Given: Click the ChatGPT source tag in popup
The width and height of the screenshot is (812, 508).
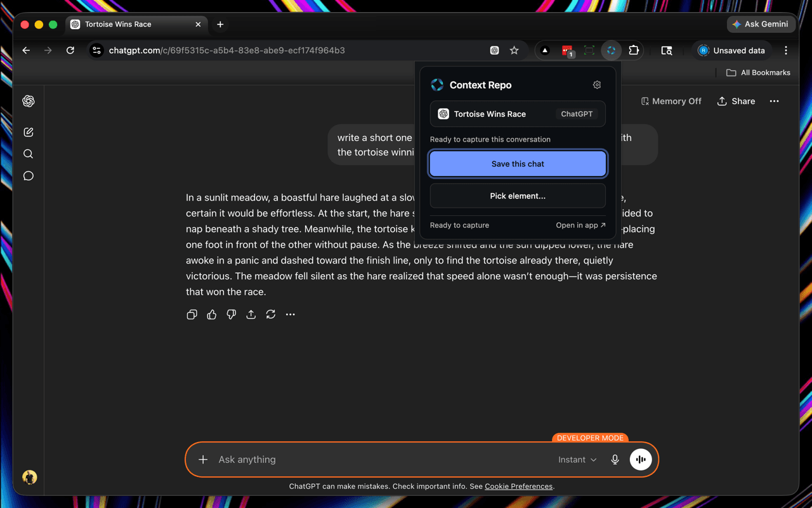Looking at the screenshot, I should [x=577, y=114].
